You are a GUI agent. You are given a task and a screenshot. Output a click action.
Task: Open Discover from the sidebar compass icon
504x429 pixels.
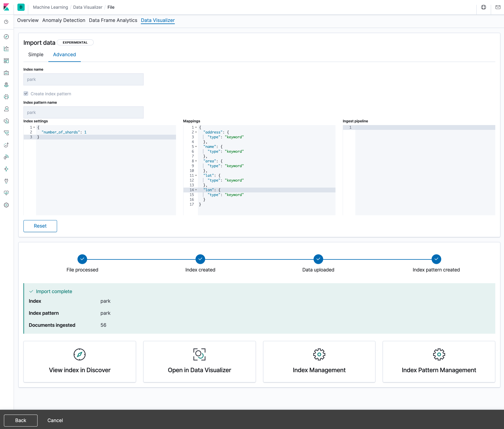[7, 37]
